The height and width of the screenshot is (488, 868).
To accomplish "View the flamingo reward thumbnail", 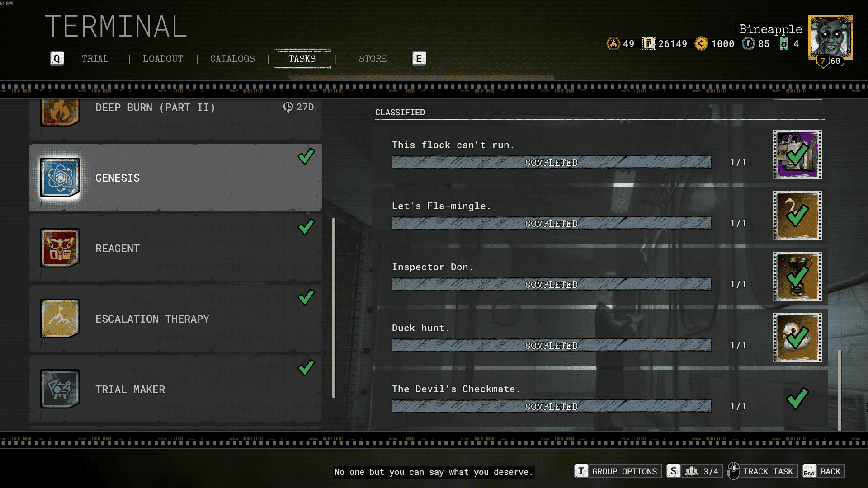I will (797, 216).
